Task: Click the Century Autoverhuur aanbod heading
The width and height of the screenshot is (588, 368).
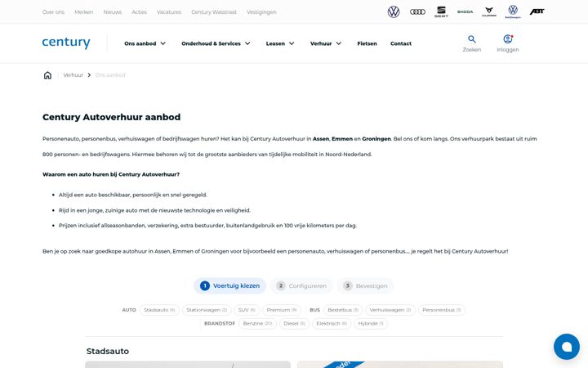Action: 111,117
